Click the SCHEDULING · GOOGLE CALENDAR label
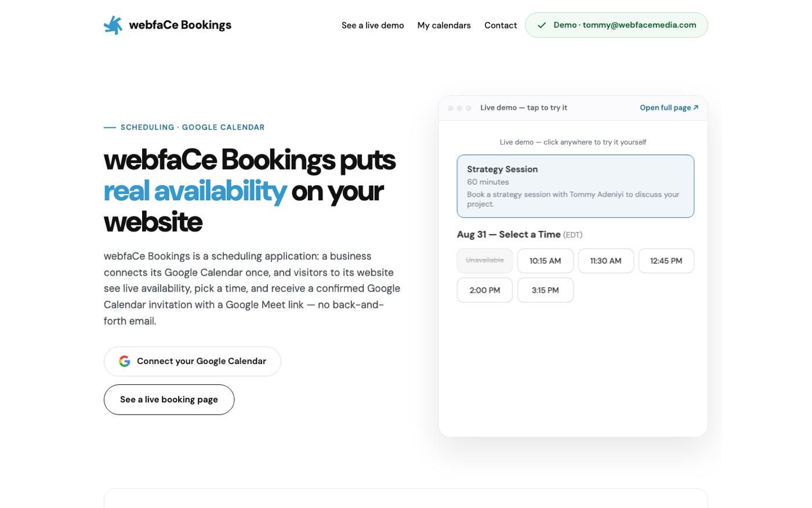This screenshot has height=508, width=812. (193, 127)
